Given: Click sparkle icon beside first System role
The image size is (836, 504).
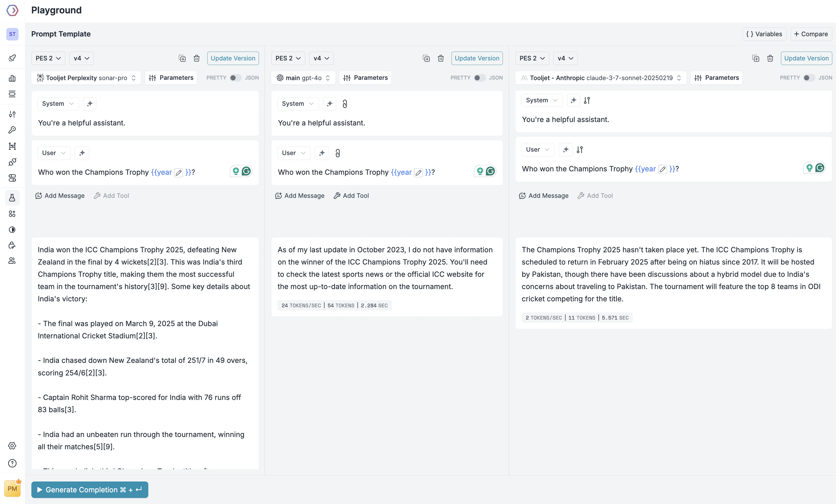Looking at the screenshot, I should [90, 104].
